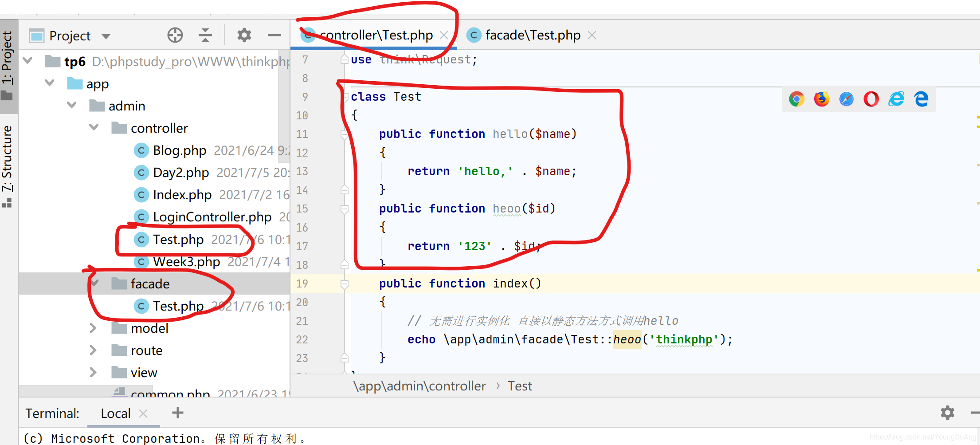
Task: Click the heoo method call on line 22
Action: tap(627, 339)
